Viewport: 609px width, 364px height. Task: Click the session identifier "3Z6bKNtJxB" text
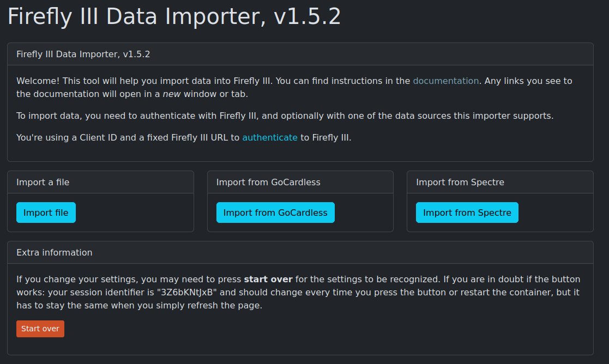point(188,292)
